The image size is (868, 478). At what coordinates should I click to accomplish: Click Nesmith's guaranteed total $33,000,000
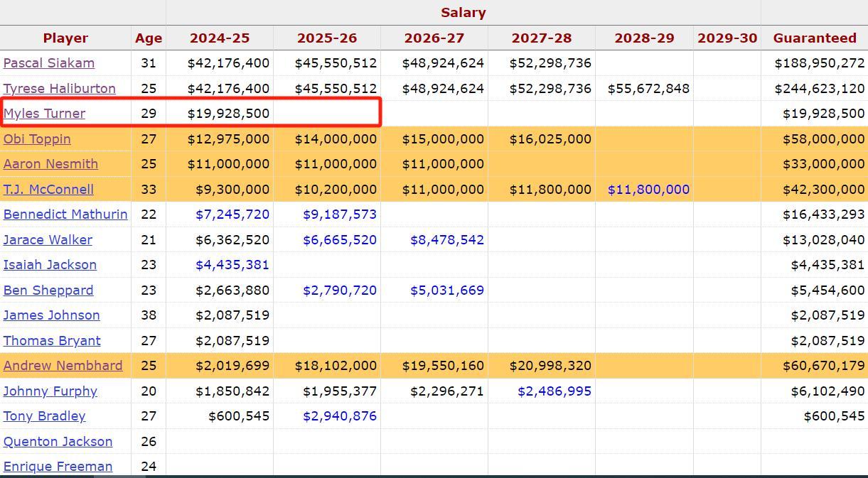coord(824,164)
